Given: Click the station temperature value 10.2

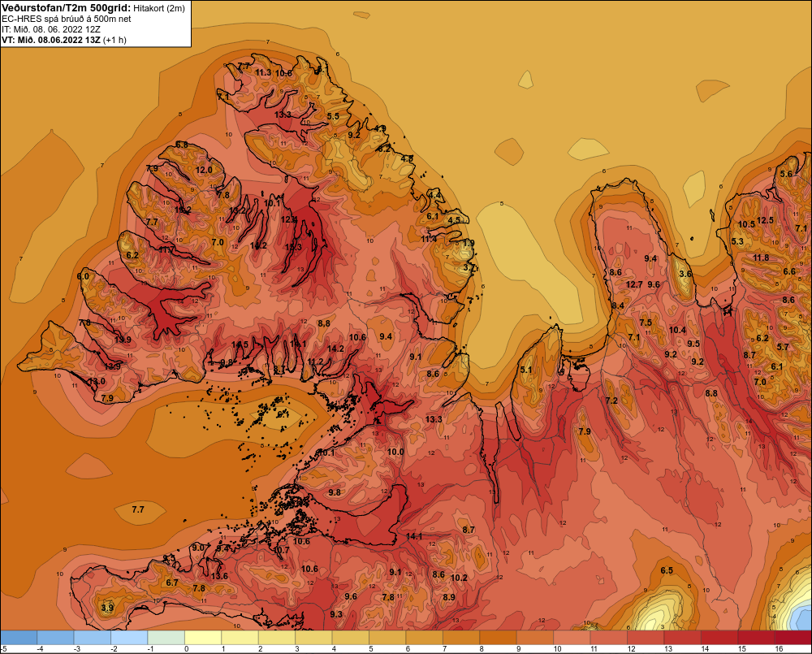Looking at the screenshot, I should (459, 578).
